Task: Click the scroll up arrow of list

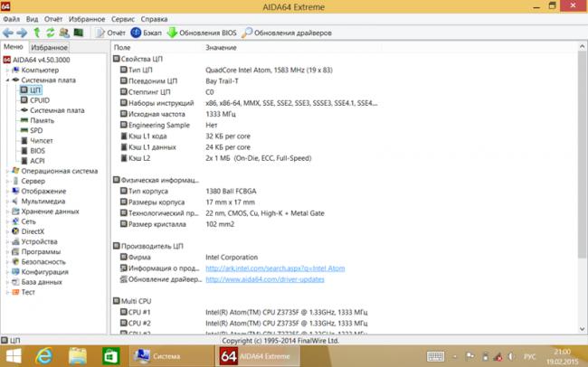Action: click(x=582, y=46)
